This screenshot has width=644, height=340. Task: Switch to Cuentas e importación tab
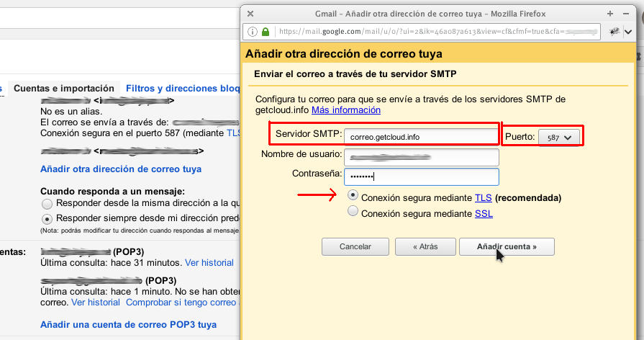[64, 89]
